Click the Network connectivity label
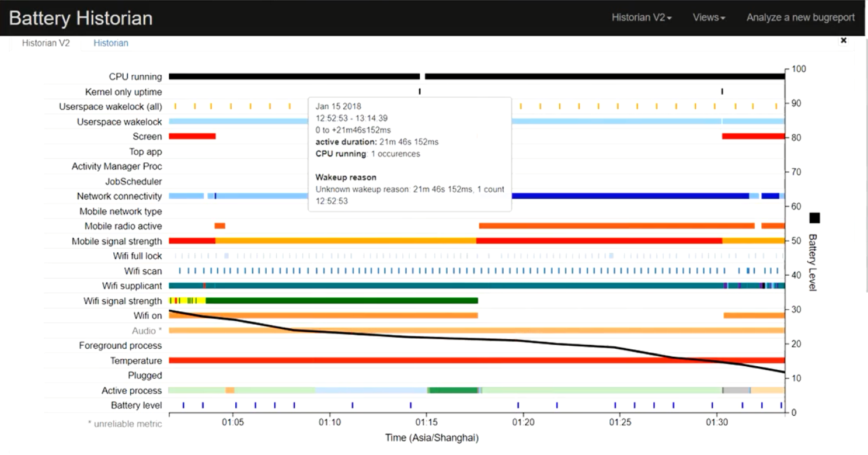The width and height of the screenshot is (868, 455). click(x=120, y=196)
